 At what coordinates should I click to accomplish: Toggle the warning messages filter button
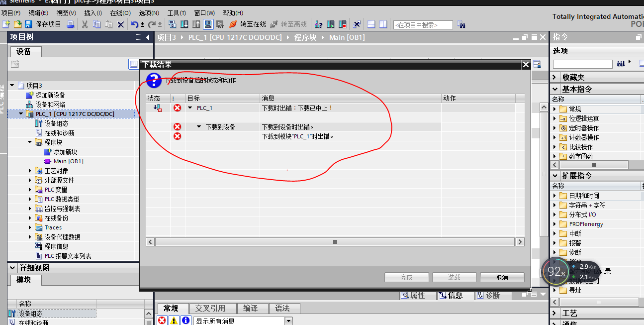(x=174, y=321)
